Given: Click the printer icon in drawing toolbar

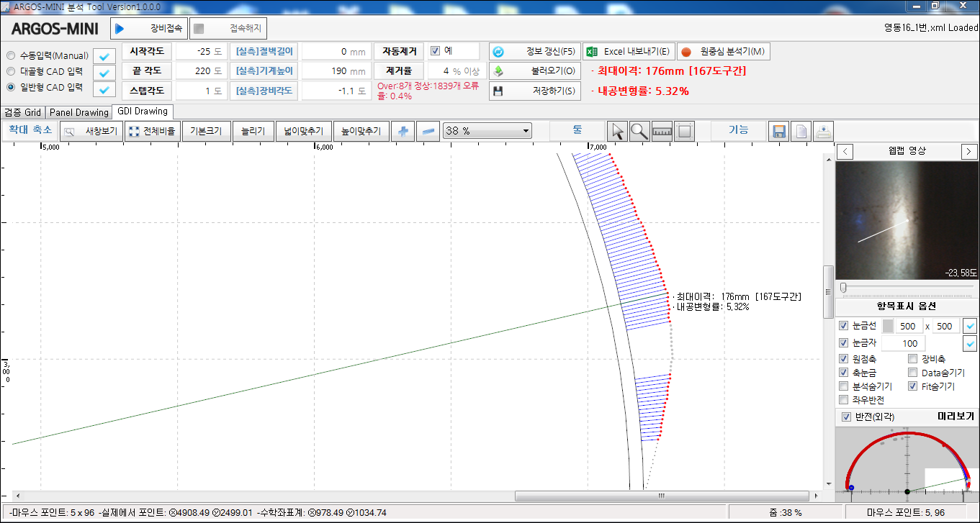Looking at the screenshot, I should [x=824, y=131].
